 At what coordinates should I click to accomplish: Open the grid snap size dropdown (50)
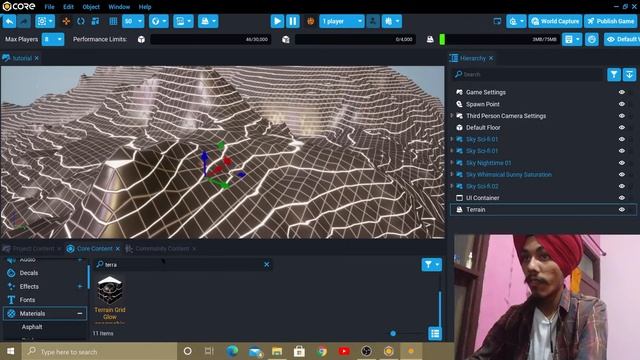[133, 21]
